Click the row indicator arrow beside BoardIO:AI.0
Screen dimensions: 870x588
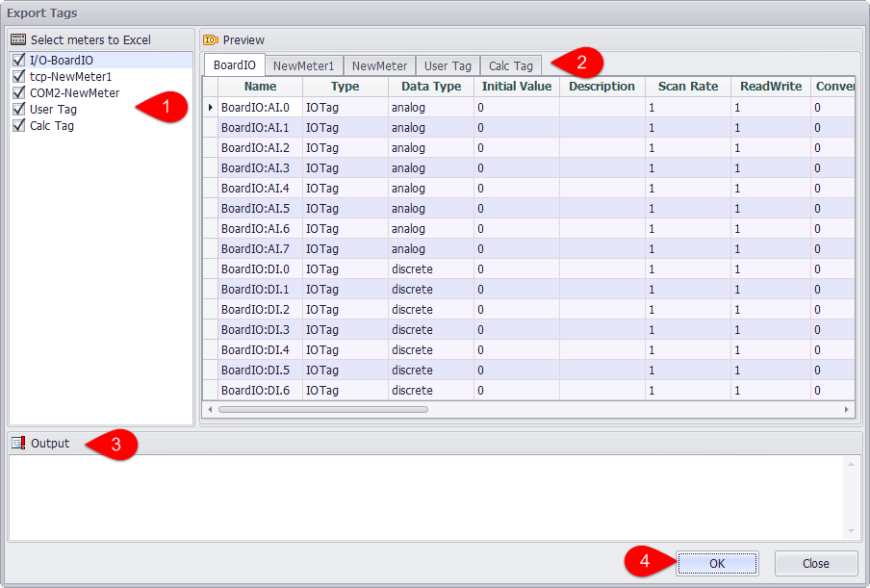(211, 108)
